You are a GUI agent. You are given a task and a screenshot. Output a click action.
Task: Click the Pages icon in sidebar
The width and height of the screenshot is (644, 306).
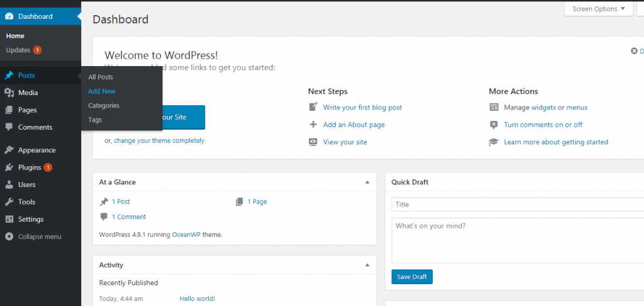pos(9,110)
